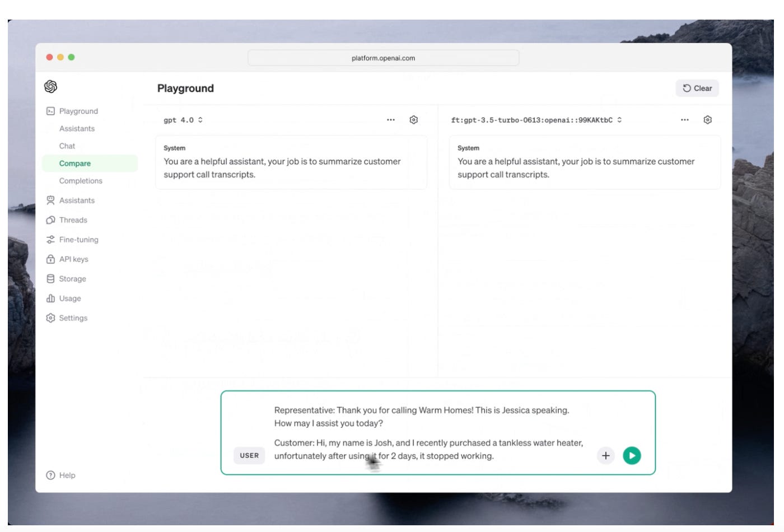Open the Usage page icon
The image size is (784, 532).
tap(51, 298)
